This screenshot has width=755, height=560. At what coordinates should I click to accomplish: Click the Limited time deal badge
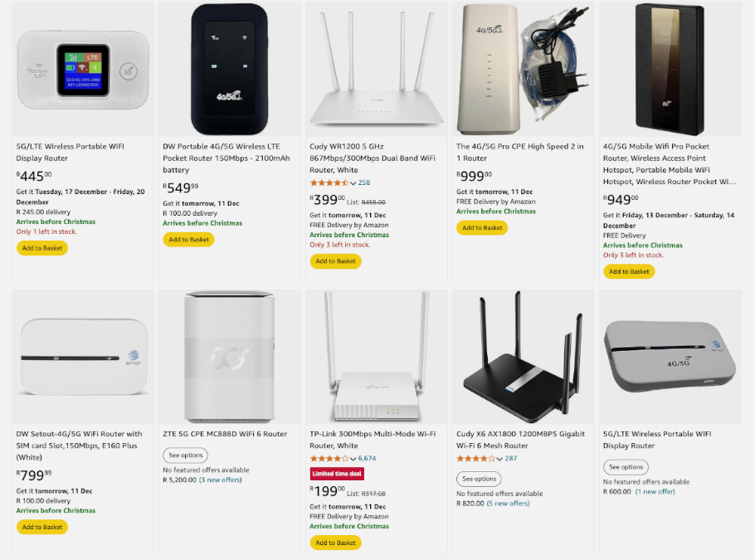pos(337,474)
